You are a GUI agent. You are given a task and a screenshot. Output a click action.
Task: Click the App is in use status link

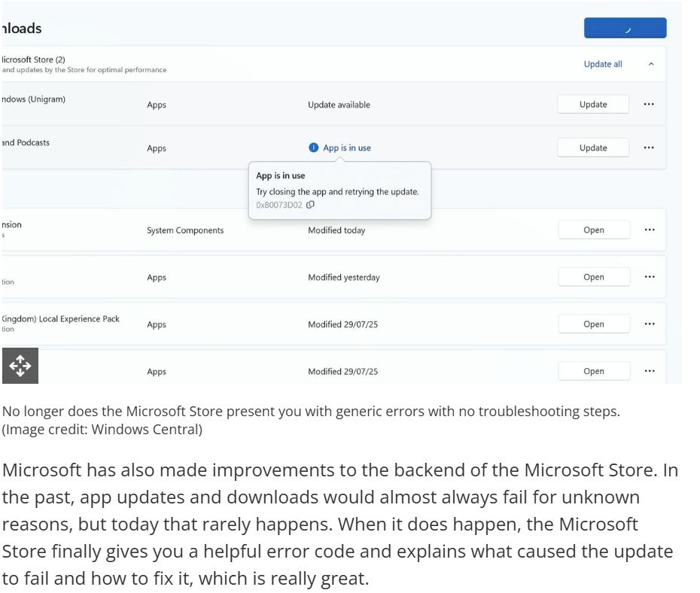coord(347,147)
